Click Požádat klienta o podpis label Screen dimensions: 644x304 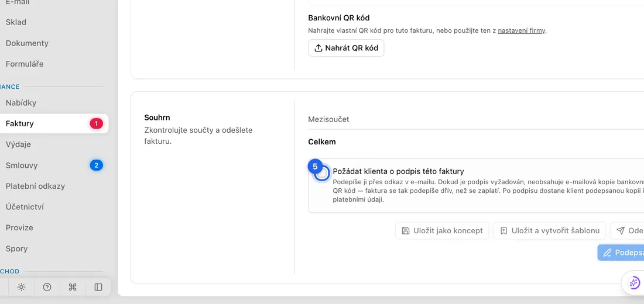click(398, 171)
